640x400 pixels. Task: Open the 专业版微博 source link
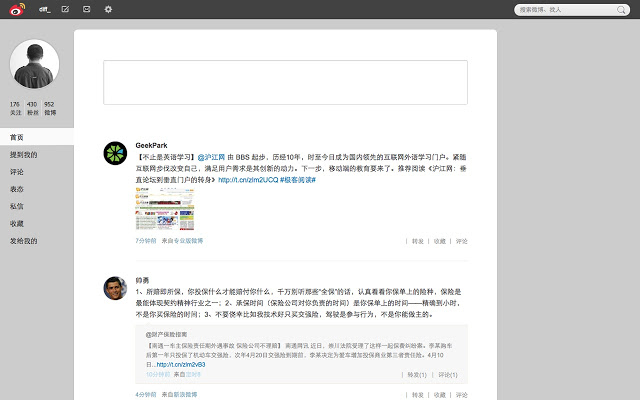point(189,241)
